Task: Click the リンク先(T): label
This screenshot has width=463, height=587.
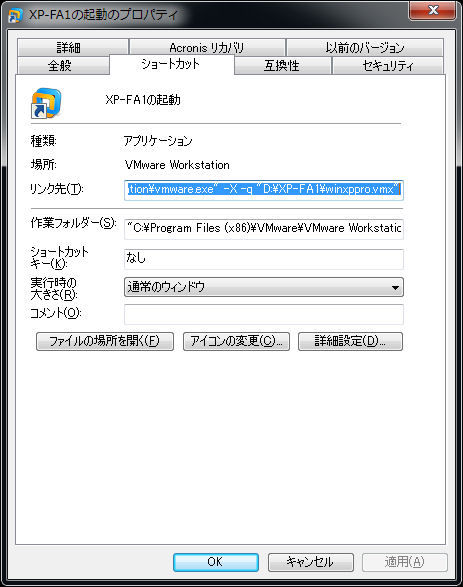Action: (x=57, y=189)
